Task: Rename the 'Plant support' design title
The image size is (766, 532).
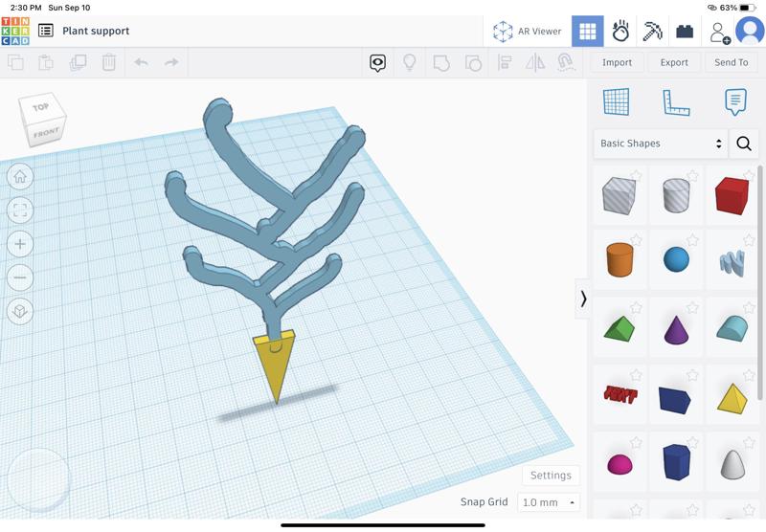Action: 96,31
